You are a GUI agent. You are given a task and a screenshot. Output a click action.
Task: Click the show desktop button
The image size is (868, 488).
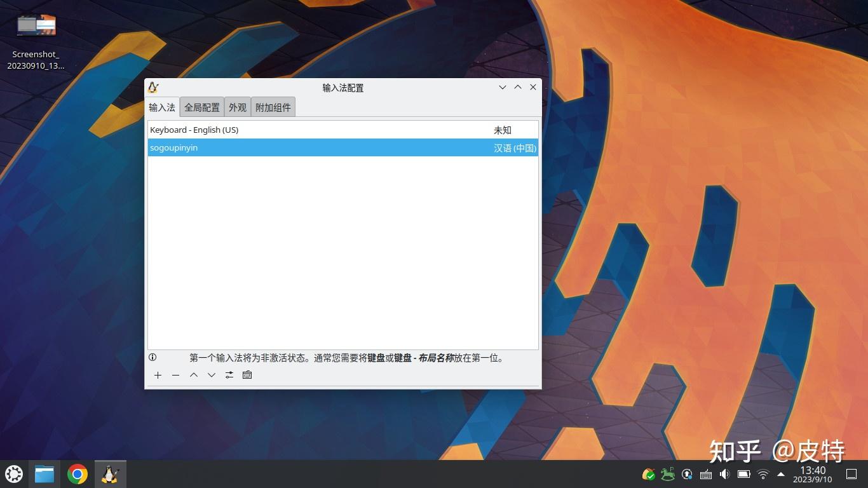click(x=851, y=474)
